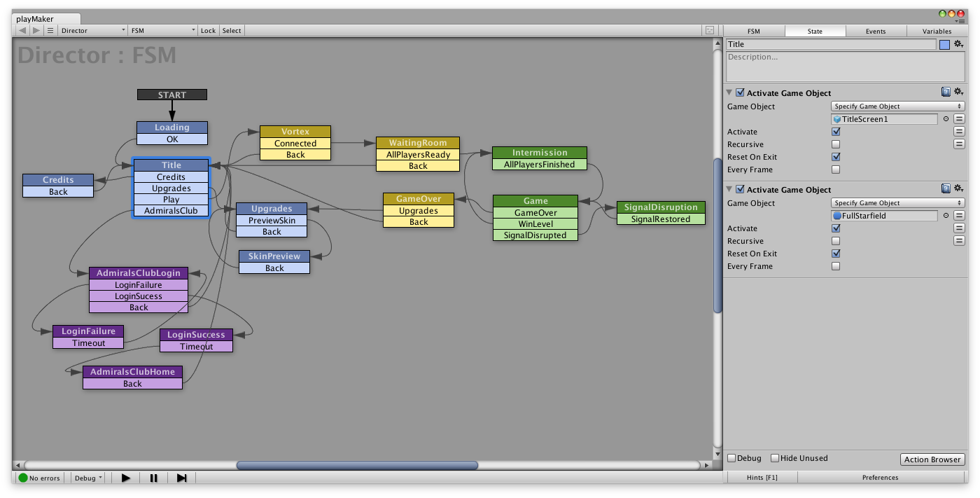Click the variable icon on the FullStarfield action's Activate row
This screenshot has height=498, width=980.
point(959,228)
